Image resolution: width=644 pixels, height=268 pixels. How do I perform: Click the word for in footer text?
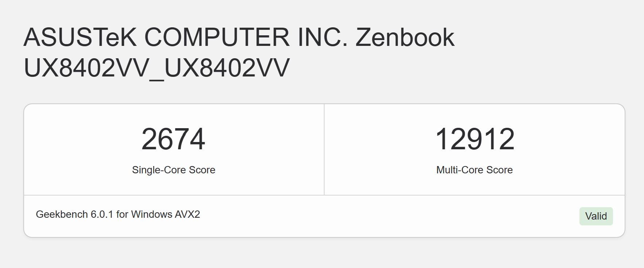(x=122, y=214)
